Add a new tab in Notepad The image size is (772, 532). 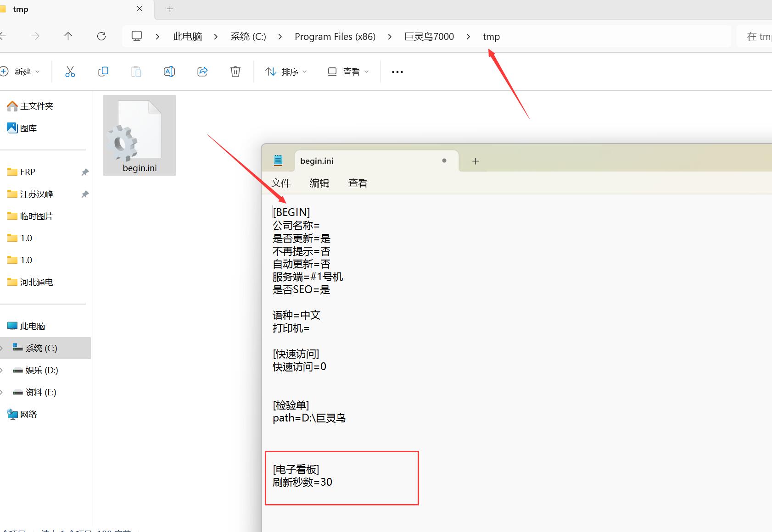coord(476,161)
